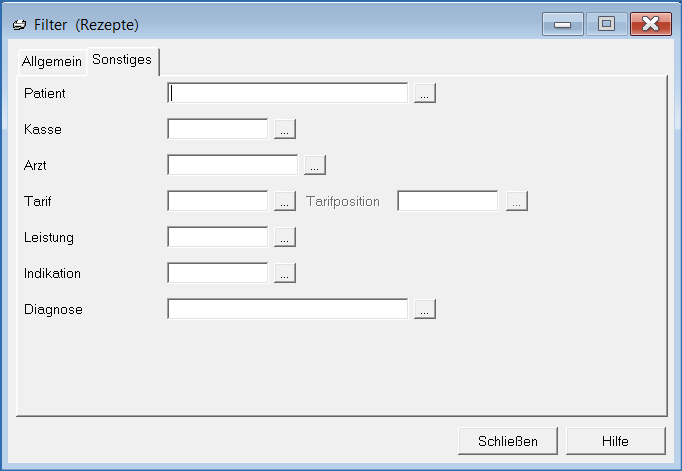Focus the Patient text field
Viewport: 682px width, 471px height.
coord(288,93)
